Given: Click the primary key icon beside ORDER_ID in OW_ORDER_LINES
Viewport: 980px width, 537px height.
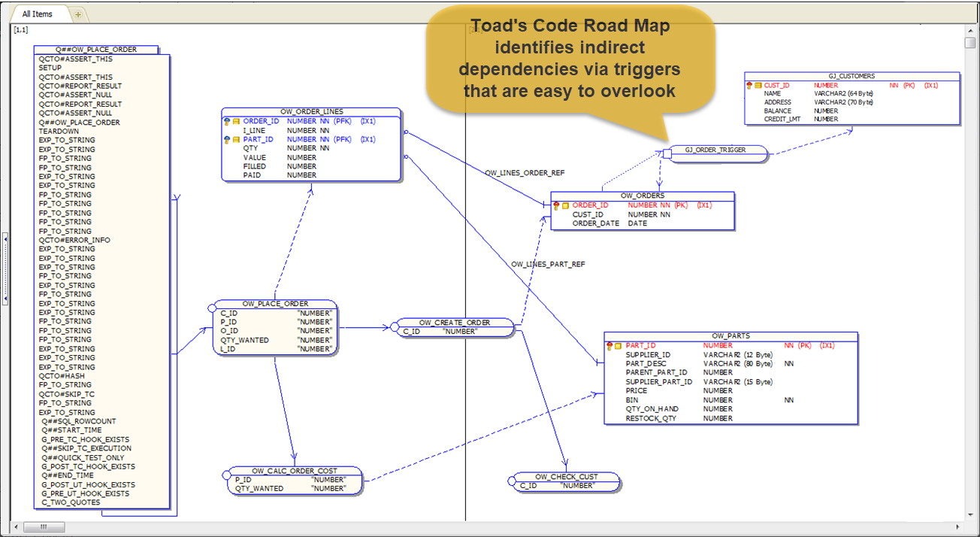Looking at the screenshot, I should click(226, 121).
